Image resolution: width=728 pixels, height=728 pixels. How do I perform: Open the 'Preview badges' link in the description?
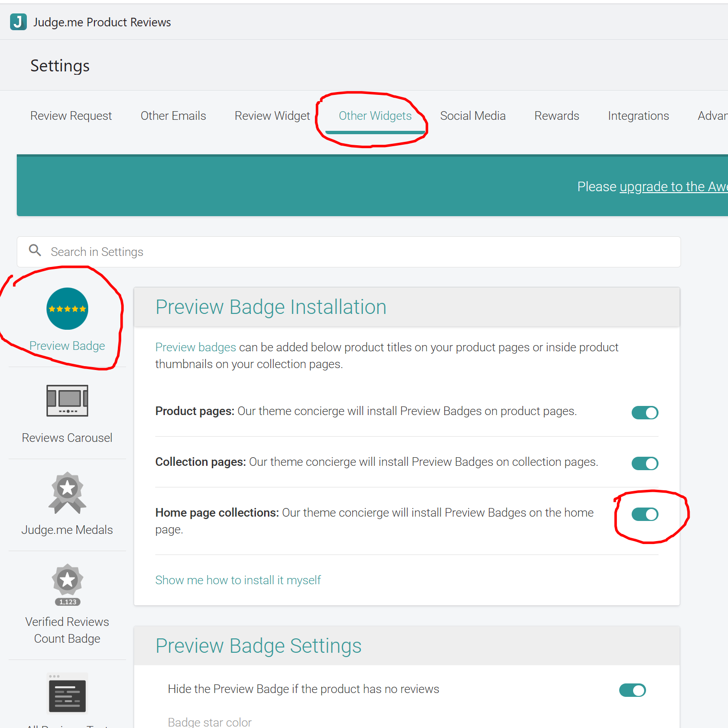[x=196, y=347]
